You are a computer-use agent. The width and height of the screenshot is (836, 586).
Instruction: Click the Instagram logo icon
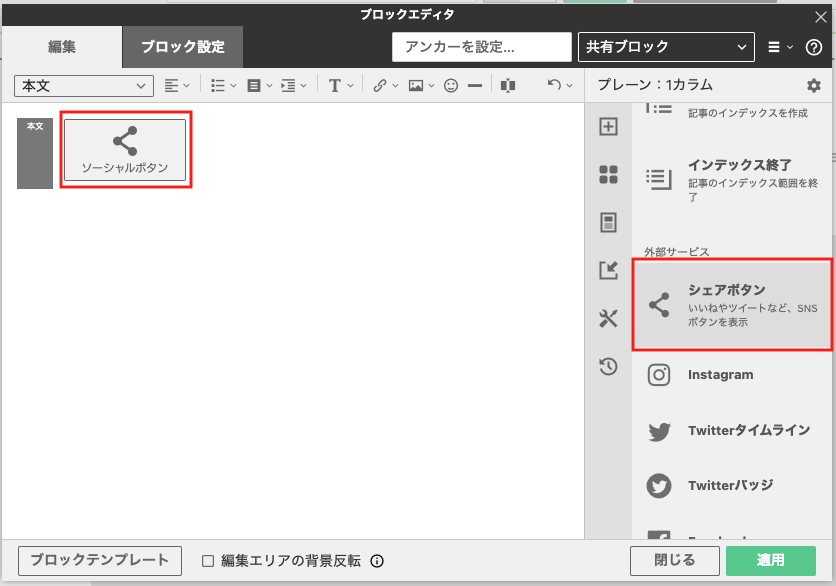(x=659, y=375)
